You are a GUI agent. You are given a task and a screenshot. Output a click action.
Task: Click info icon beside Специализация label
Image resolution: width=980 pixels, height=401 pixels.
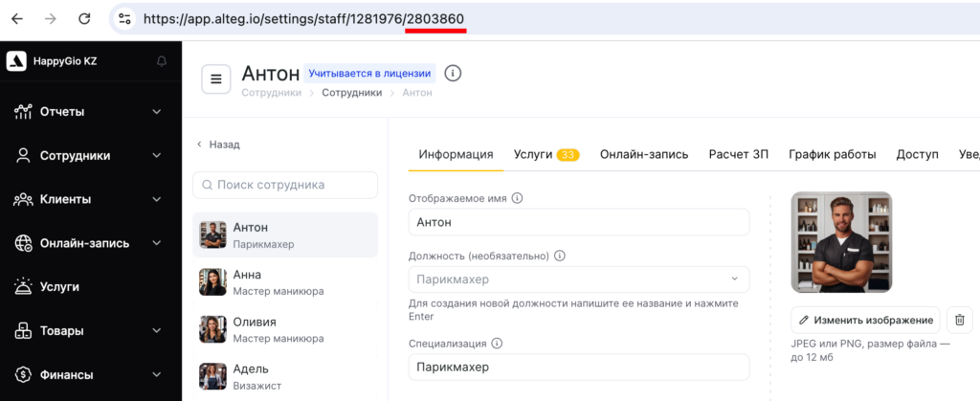(497, 344)
